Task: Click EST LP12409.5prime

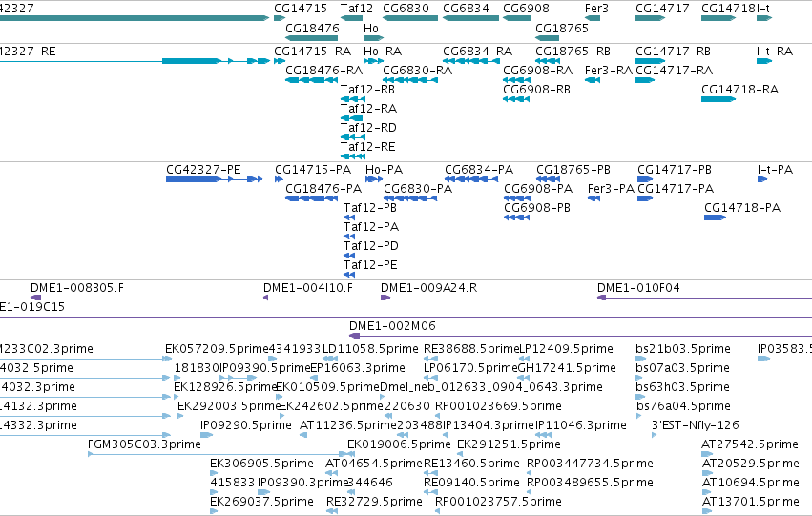Action: tap(566, 349)
